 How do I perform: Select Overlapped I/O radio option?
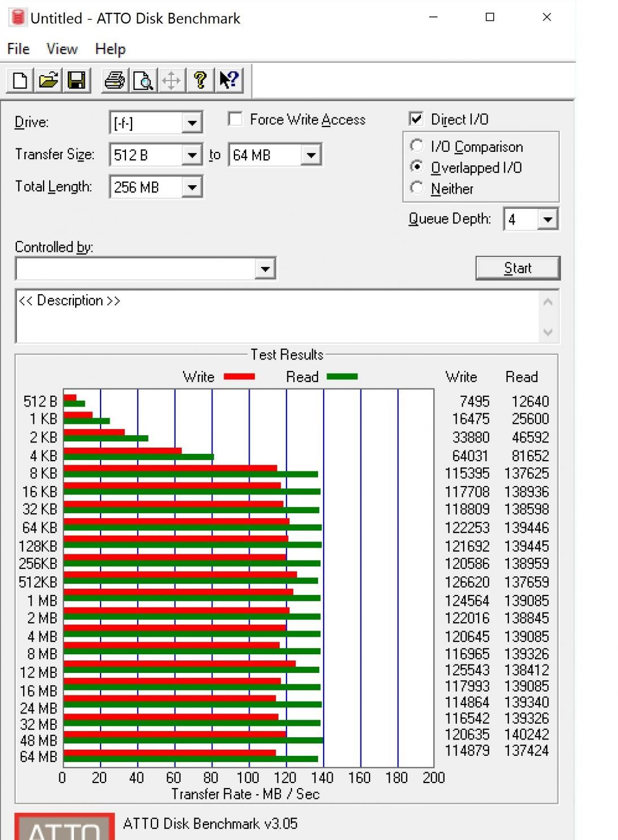coord(417,167)
